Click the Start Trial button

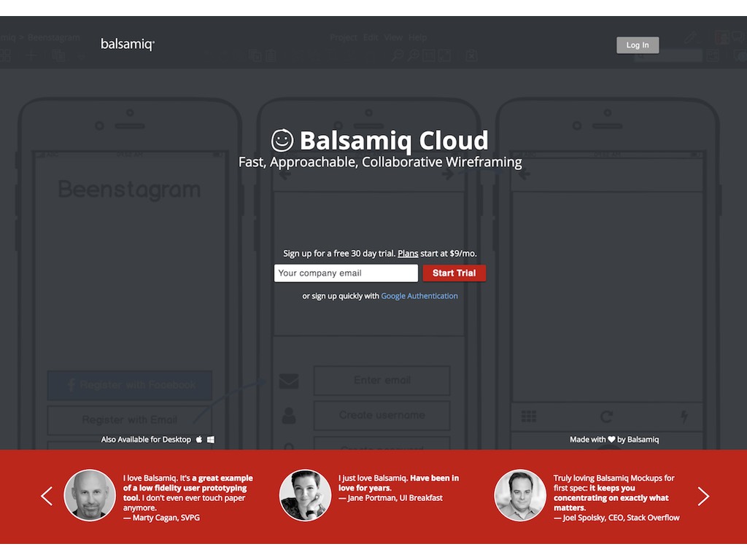pyautogui.click(x=454, y=273)
